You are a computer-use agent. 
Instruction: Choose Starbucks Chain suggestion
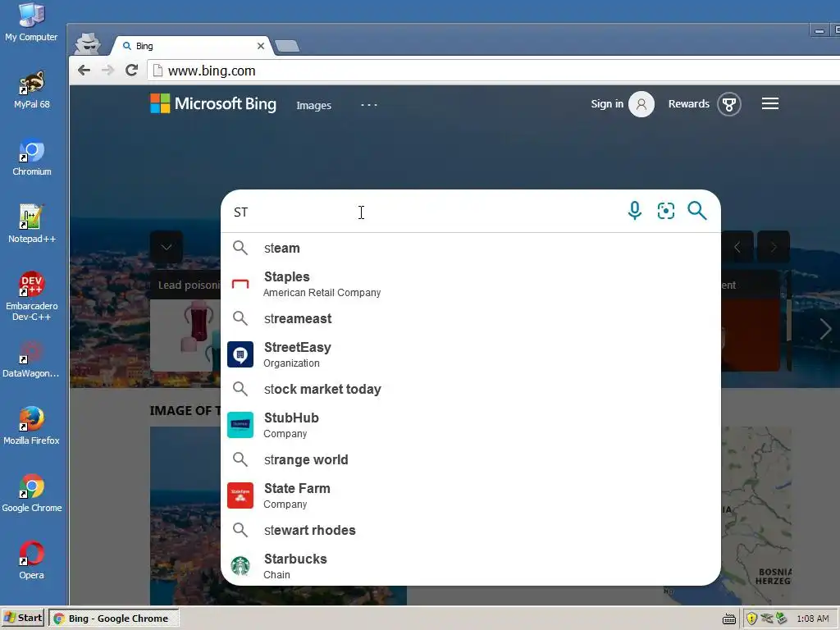470,566
